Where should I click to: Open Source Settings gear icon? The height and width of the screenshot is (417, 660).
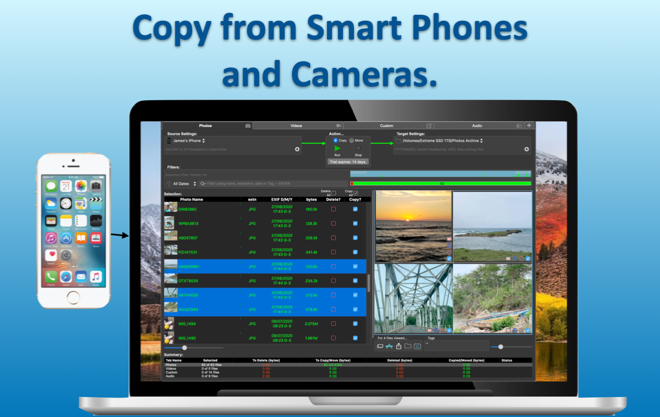point(297,149)
